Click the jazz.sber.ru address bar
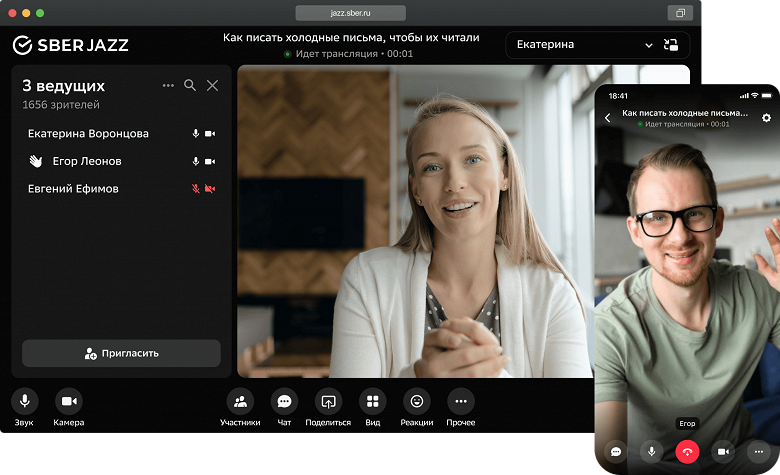Screen dimensions: 780x475 pyautogui.click(x=350, y=13)
